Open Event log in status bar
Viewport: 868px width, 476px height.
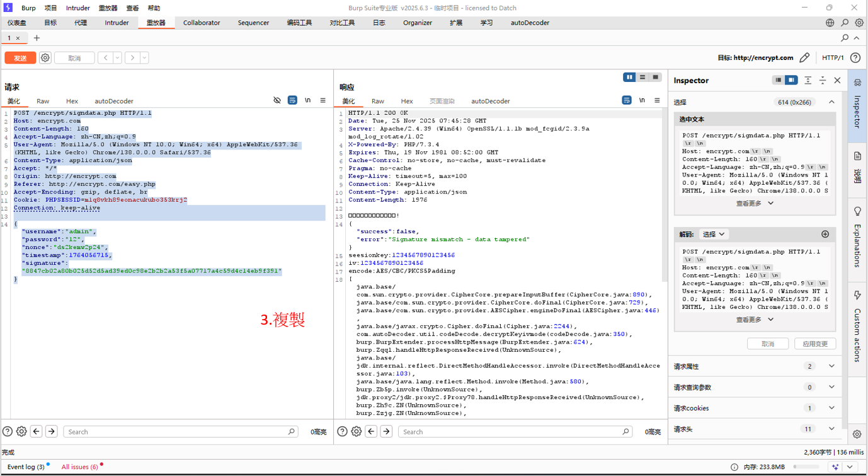point(26,467)
